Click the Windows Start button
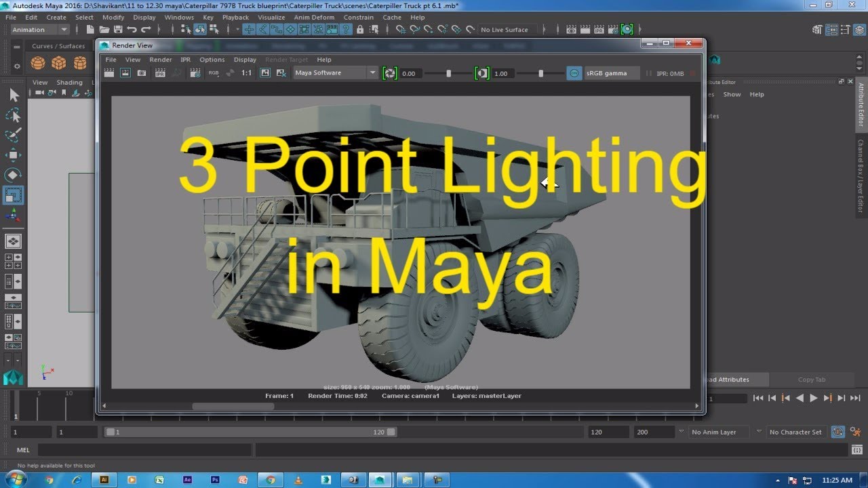The width and height of the screenshot is (868, 488). (15, 479)
